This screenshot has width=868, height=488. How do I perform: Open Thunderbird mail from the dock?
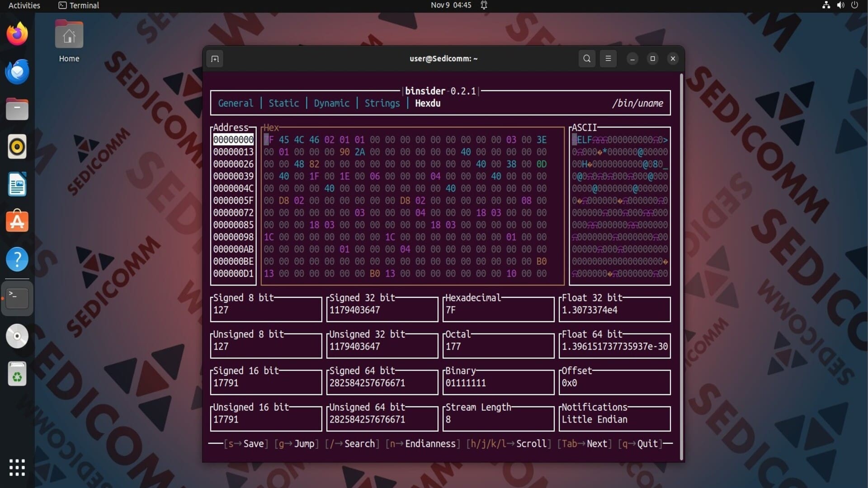(x=17, y=72)
